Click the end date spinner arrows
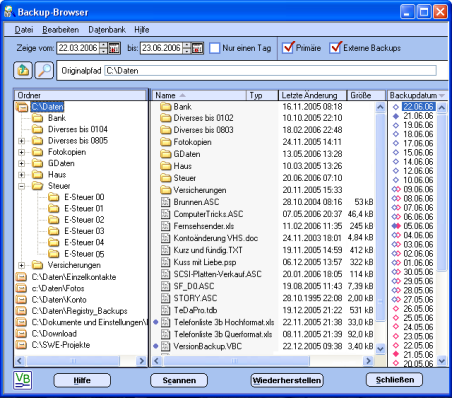This screenshot has width=452, height=398. point(187,48)
